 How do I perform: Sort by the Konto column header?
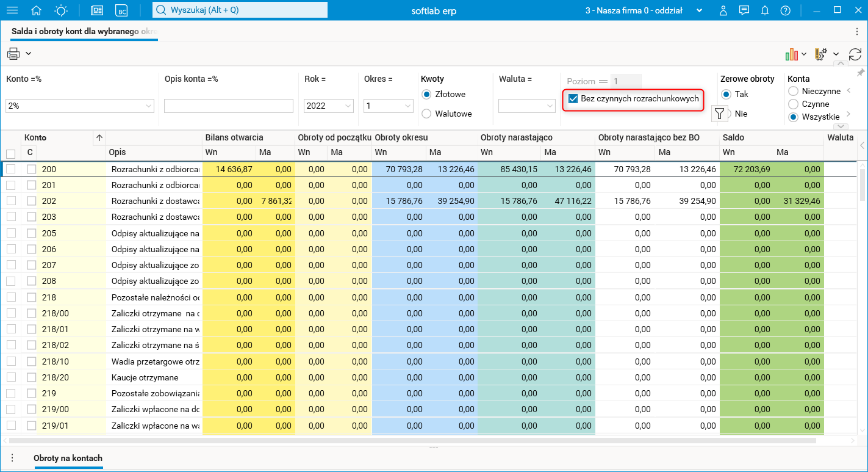click(35, 137)
